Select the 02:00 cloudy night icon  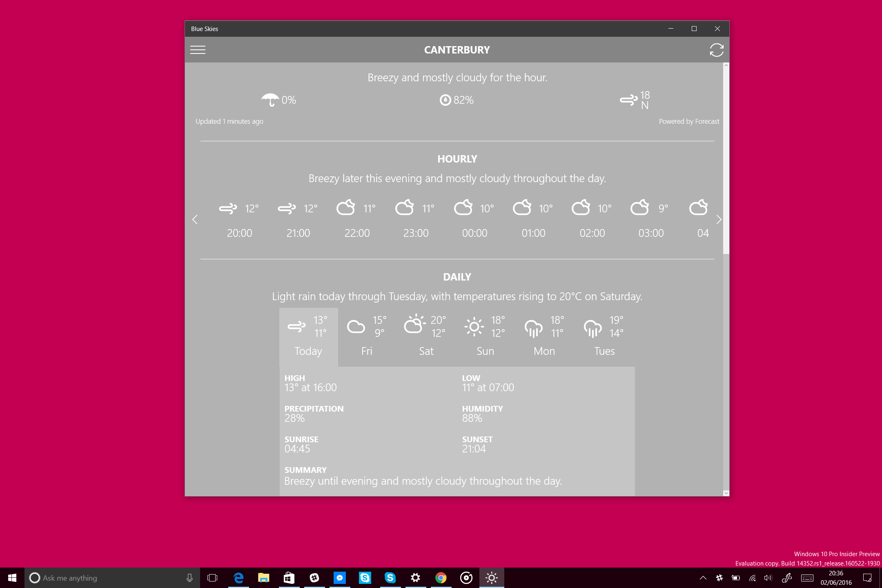[x=581, y=207]
